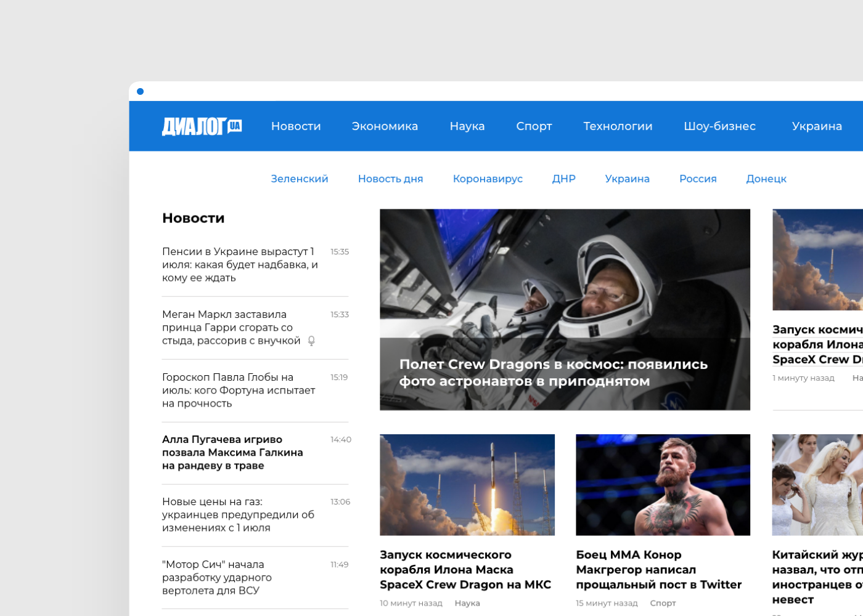The height and width of the screenshot is (616, 863).
Task: Open Запуск космического корабля headline under rocket image
Action: 465,570
